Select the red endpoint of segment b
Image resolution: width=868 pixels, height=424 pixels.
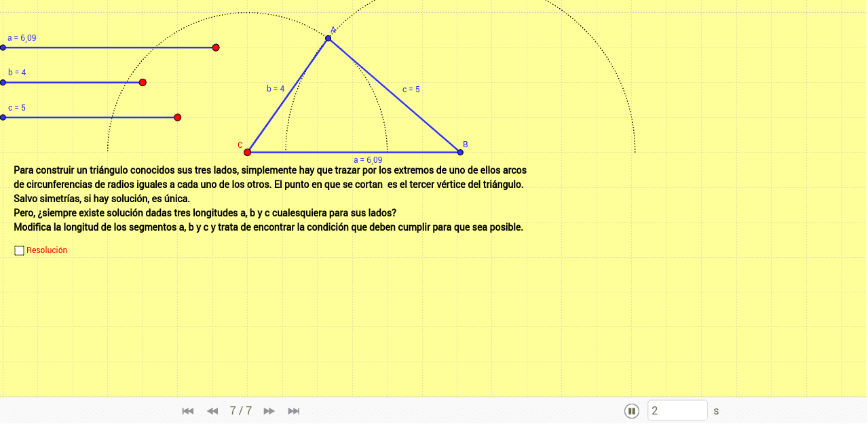[143, 83]
